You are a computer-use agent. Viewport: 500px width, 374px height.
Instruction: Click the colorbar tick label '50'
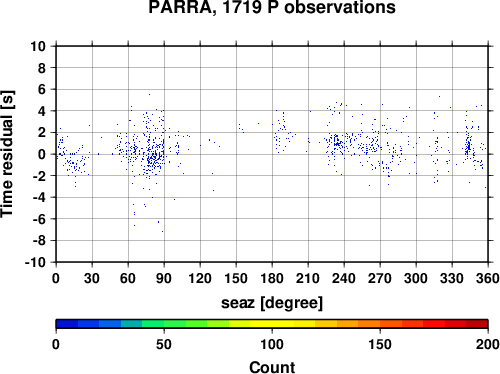164,344
